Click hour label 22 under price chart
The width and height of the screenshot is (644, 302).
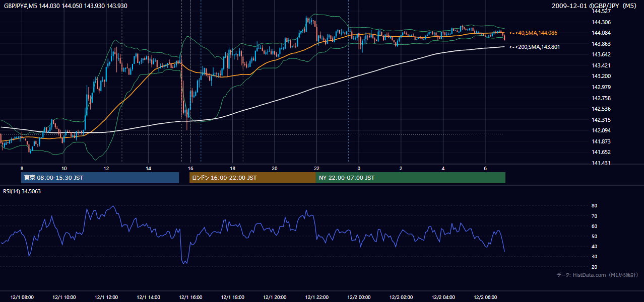coord(316,168)
